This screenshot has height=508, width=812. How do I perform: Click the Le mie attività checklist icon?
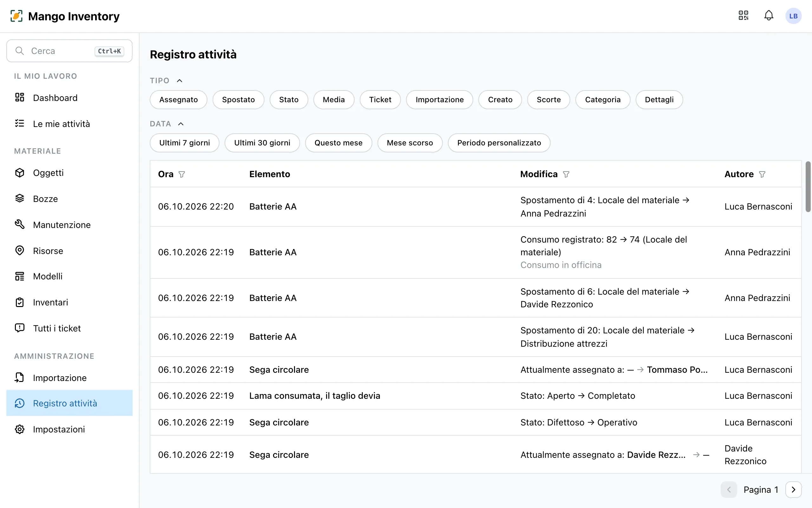[x=20, y=124]
